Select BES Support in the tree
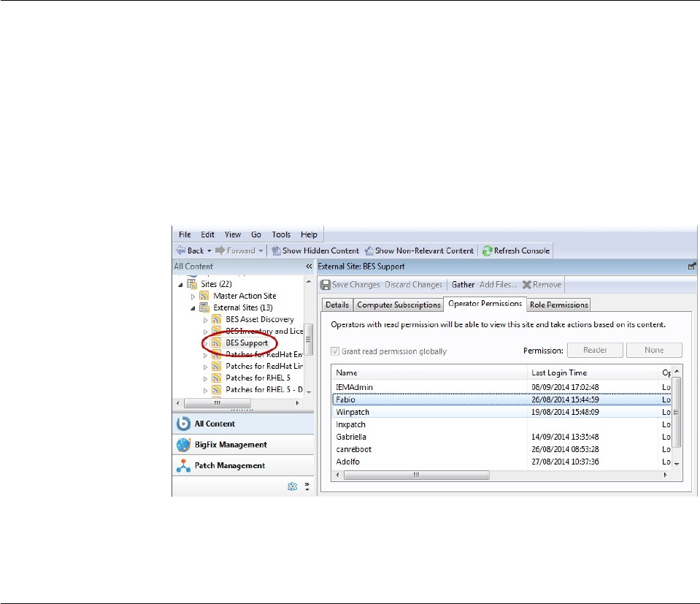Viewport: 700px width, 604px height. (247, 343)
